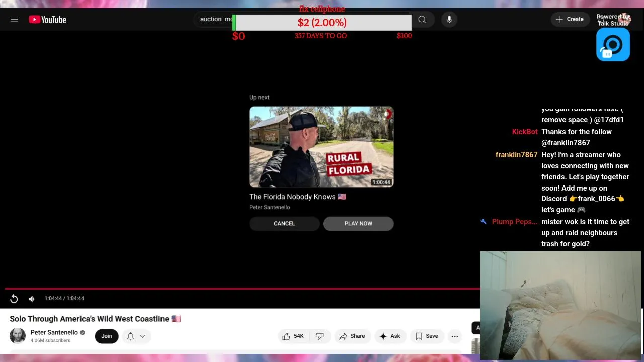The height and width of the screenshot is (362, 644).
Task: Dislike the video with thumbs down
Action: [x=319, y=336]
